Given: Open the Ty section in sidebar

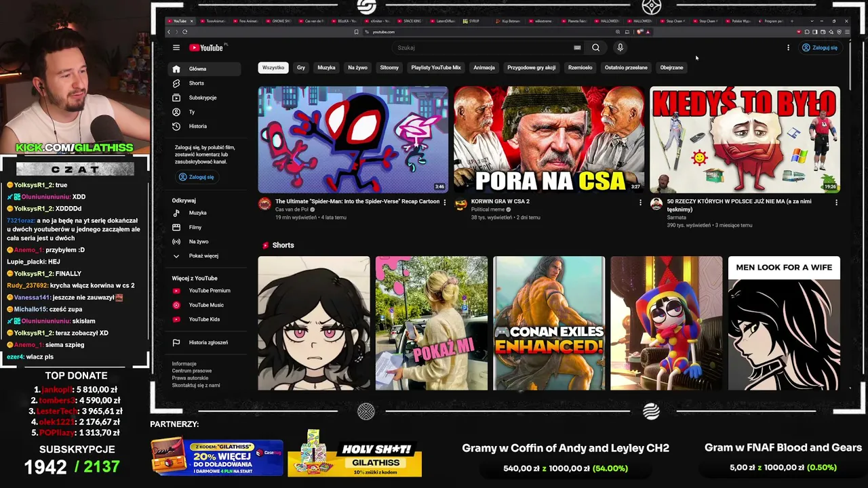Looking at the screenshot, I should [x=204, y=112].
